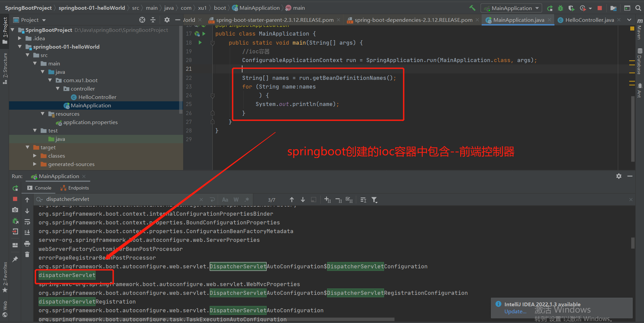The image size is (644, 323).
Task: Toggle Match Case in console search
Action: click(x=225, y=200)
